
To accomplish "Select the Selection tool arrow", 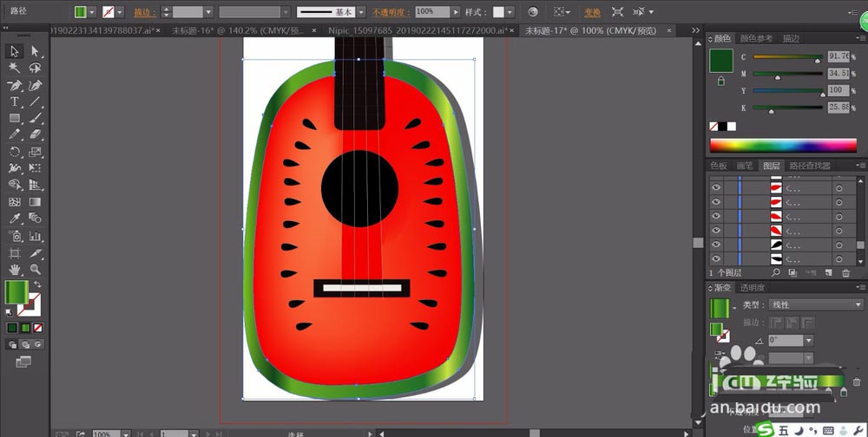I will point(15,51).
